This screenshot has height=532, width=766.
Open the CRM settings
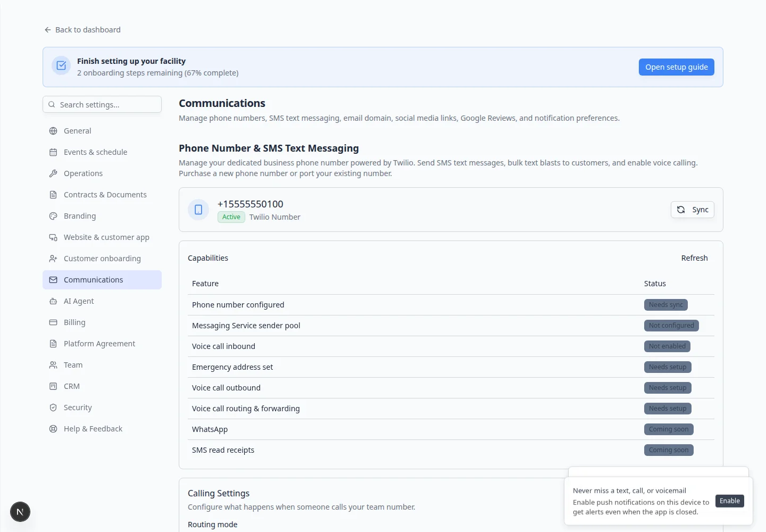102,386
